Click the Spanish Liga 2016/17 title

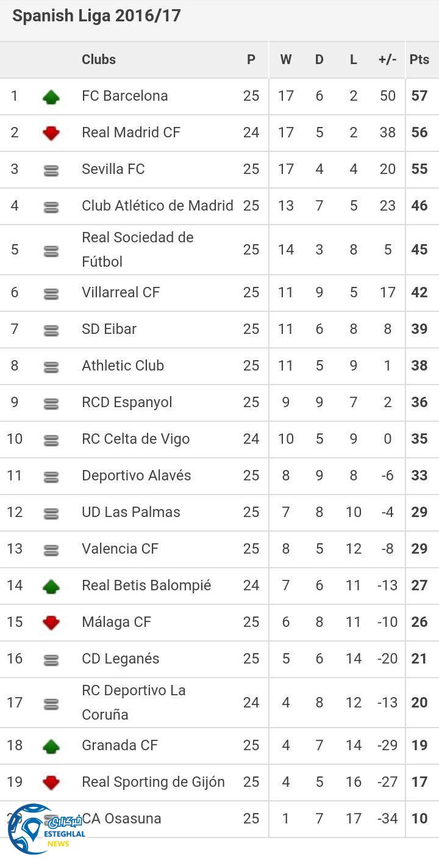tap(96, 16)
